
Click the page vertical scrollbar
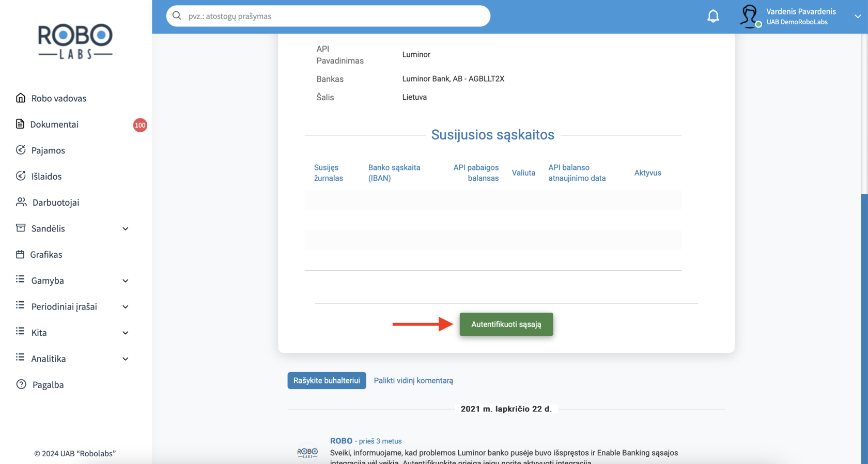[x=864, y=329]
